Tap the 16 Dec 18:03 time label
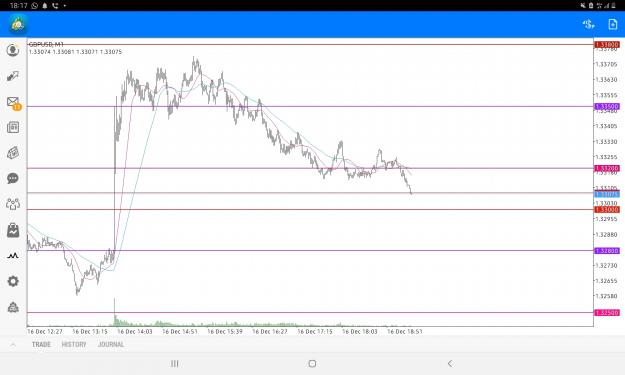This screenshot has height=375, width=625. (360, 331)
